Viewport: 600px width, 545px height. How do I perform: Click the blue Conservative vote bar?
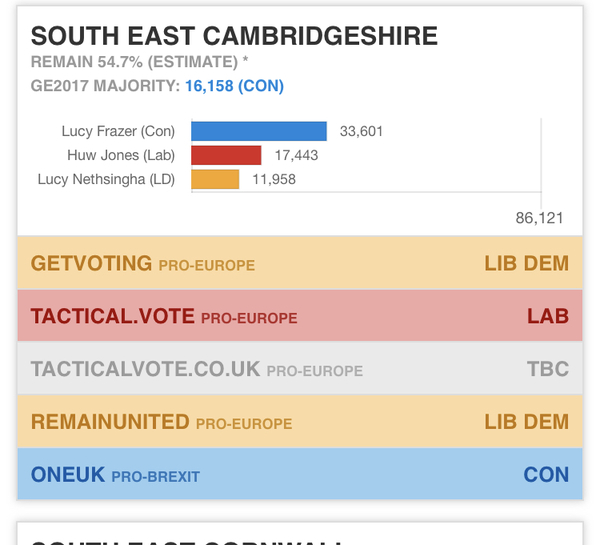[x=259, y=131]
